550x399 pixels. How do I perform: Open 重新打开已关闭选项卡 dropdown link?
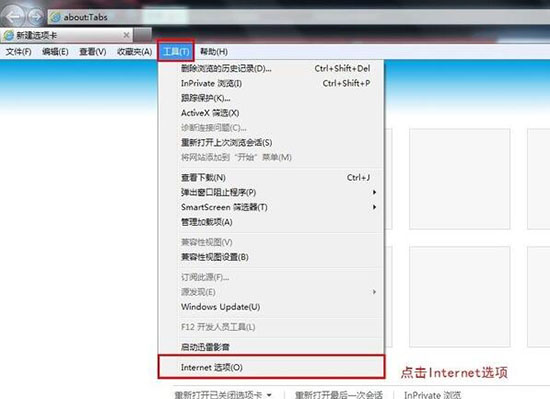click(223, 395)
